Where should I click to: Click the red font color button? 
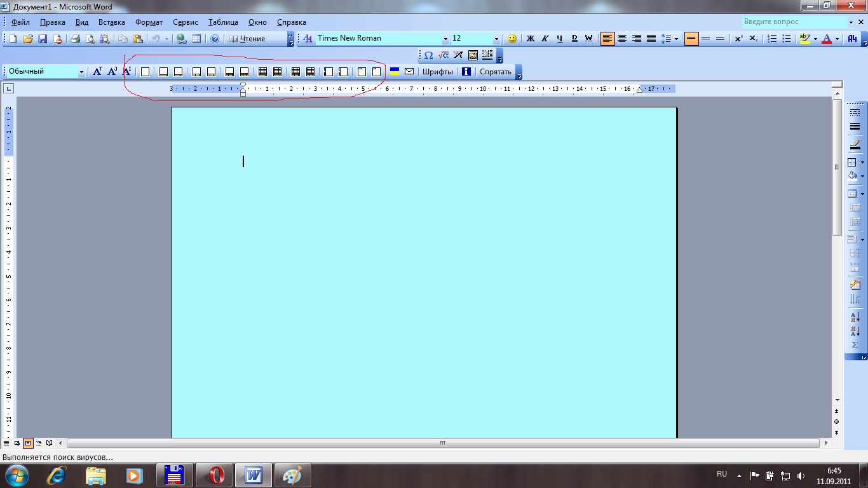pyautogui.click(x=826, y=39)
